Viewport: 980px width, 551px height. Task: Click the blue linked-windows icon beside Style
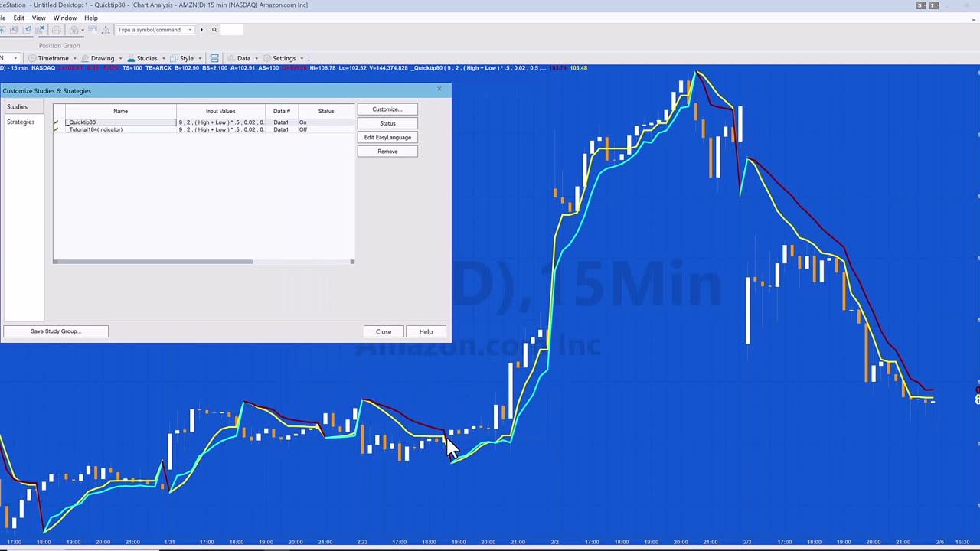214,58
